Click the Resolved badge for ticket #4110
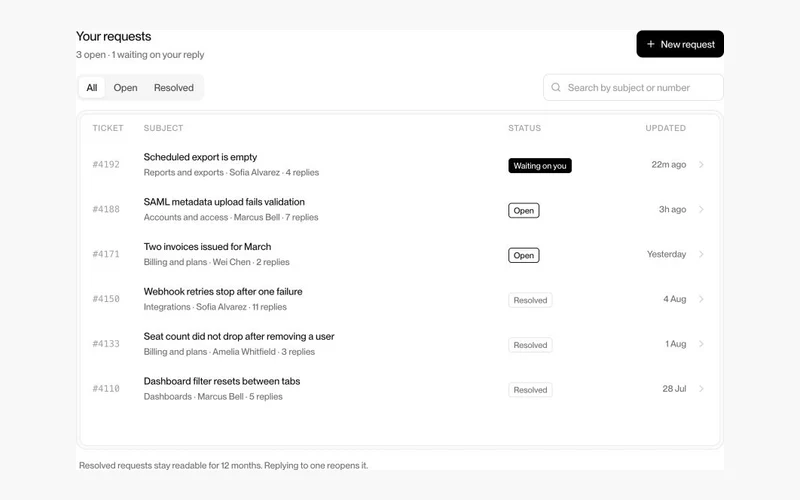800x500 pixels. pos(530,390)
